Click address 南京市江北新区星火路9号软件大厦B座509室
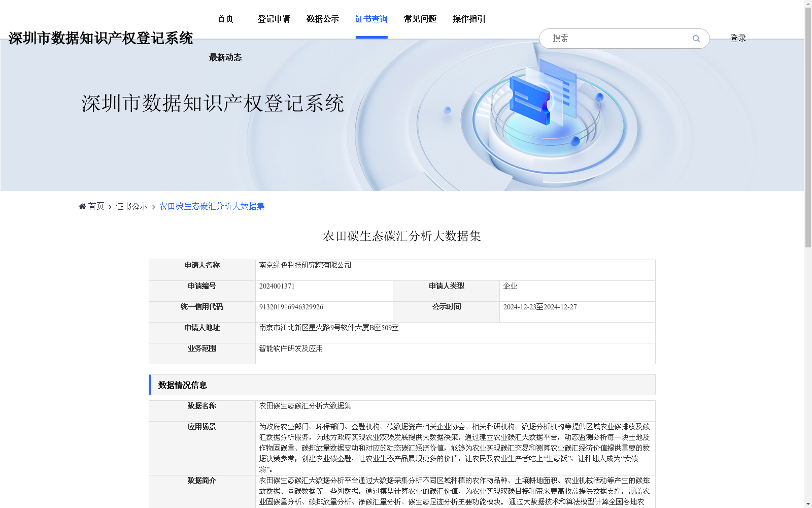Screen dimensions: 812x508 [329, 328]
